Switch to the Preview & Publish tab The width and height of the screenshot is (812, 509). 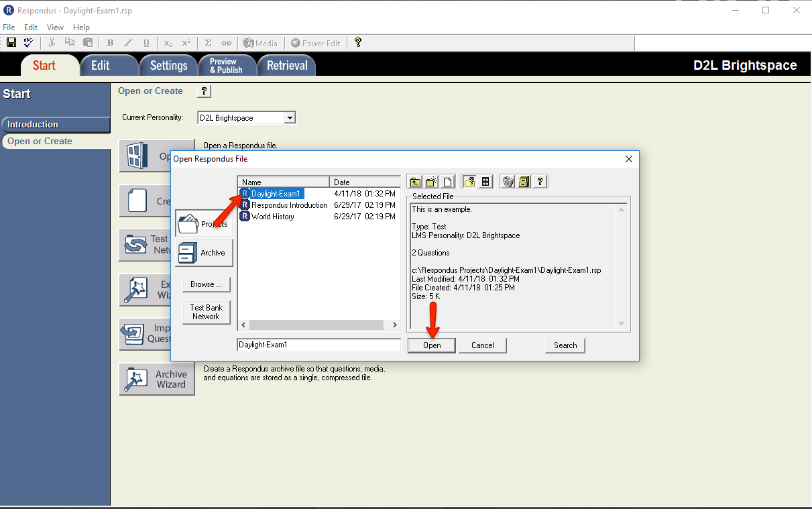pyautogui.click(x=227, y=65)
